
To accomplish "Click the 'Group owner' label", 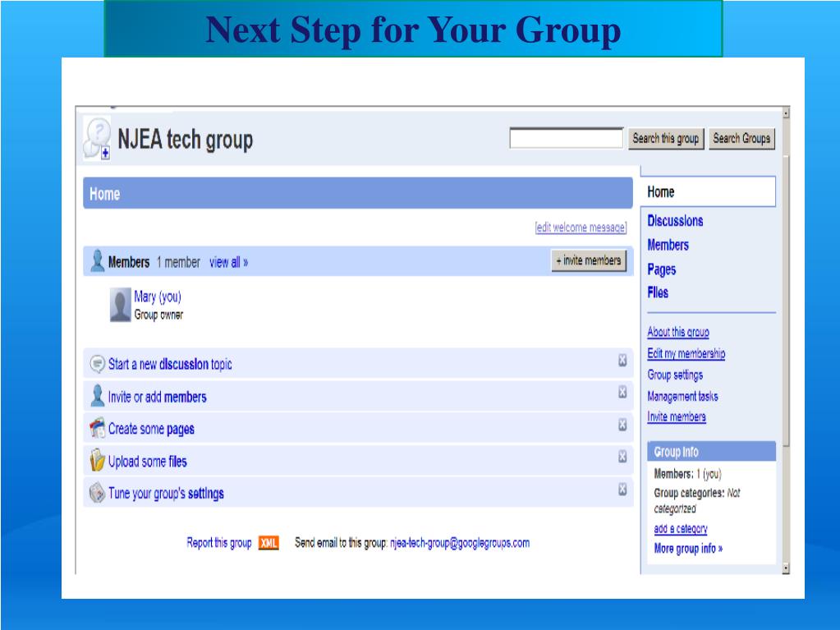I will pos(158,315).
